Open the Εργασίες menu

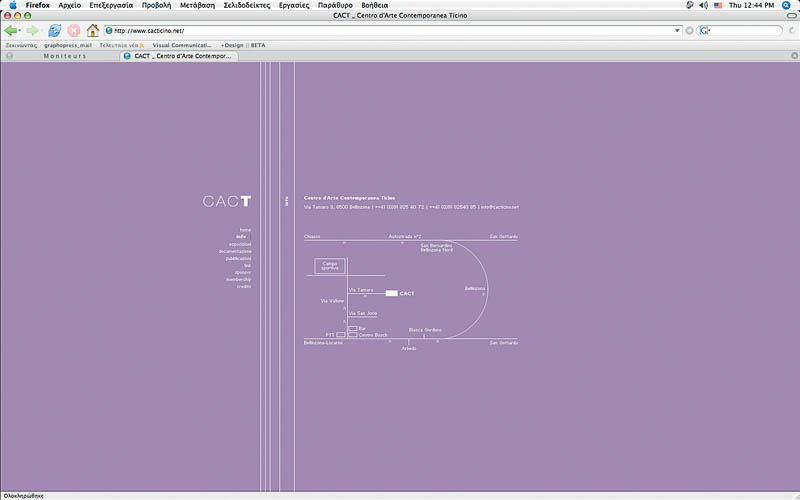point(294,5)
